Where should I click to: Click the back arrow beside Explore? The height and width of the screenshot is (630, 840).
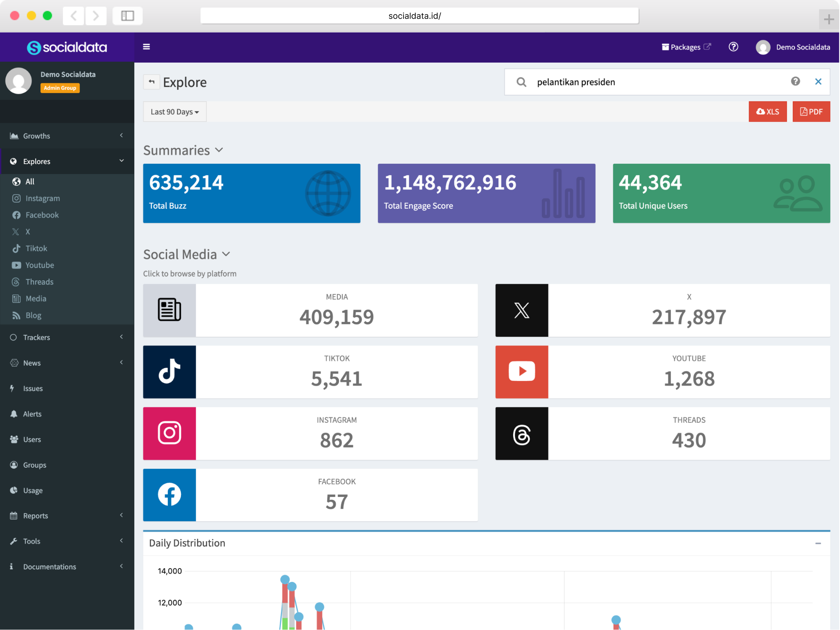click(x=151, y=82)
